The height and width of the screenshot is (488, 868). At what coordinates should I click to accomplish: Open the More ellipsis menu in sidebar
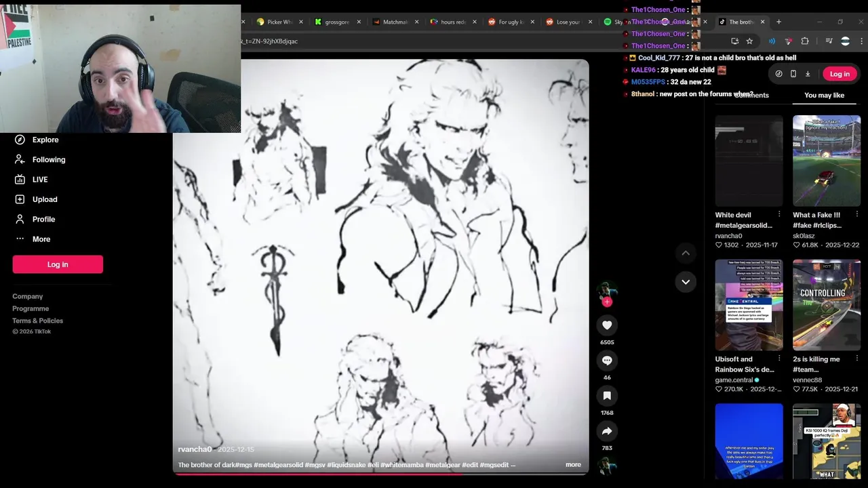(x=20, y=239)
